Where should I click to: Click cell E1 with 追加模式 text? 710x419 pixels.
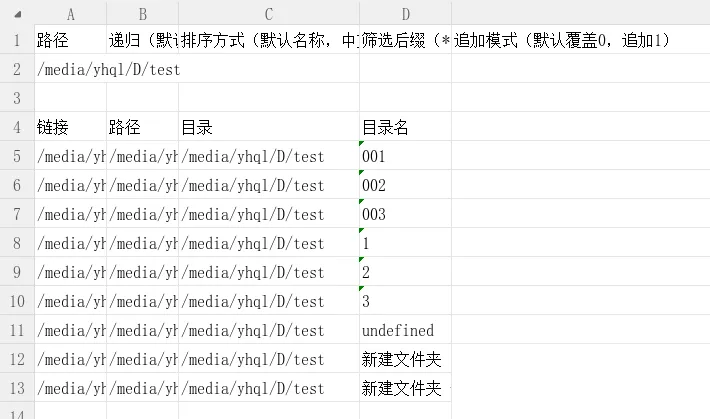[x=561, y=40]
